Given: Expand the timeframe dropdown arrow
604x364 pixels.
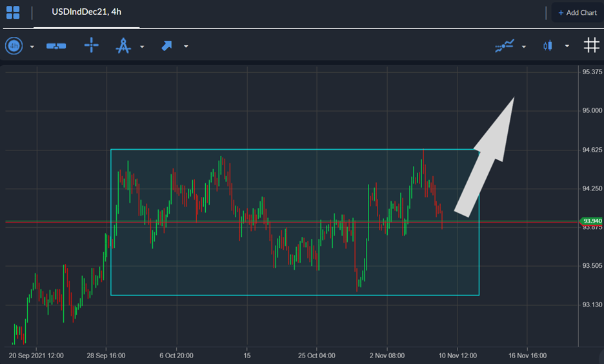Looking at the screenshot, I should pyautogui.click(x=32, y=46).
